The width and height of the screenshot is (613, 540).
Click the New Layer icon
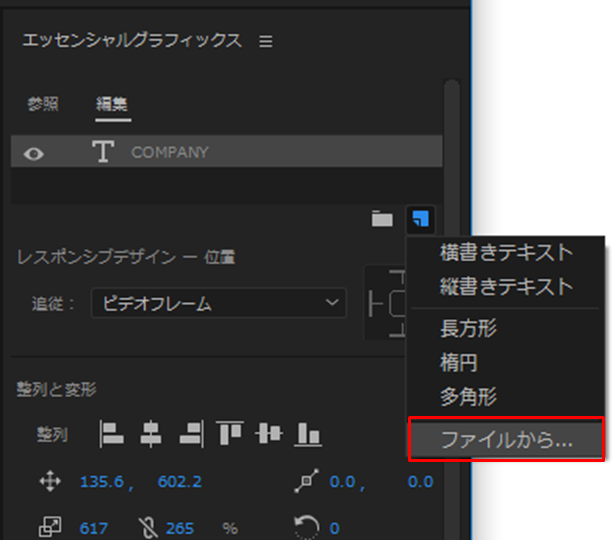(x=421, y=218)
